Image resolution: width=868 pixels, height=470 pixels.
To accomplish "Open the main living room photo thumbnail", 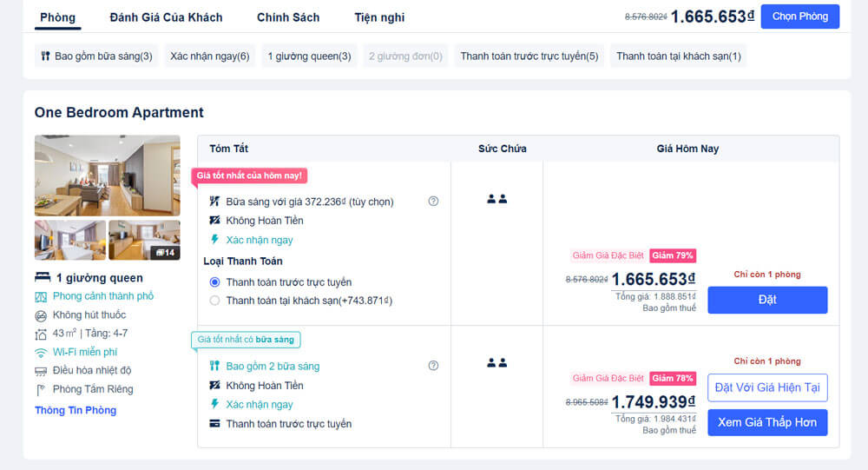I will click(x=108, y=175).
